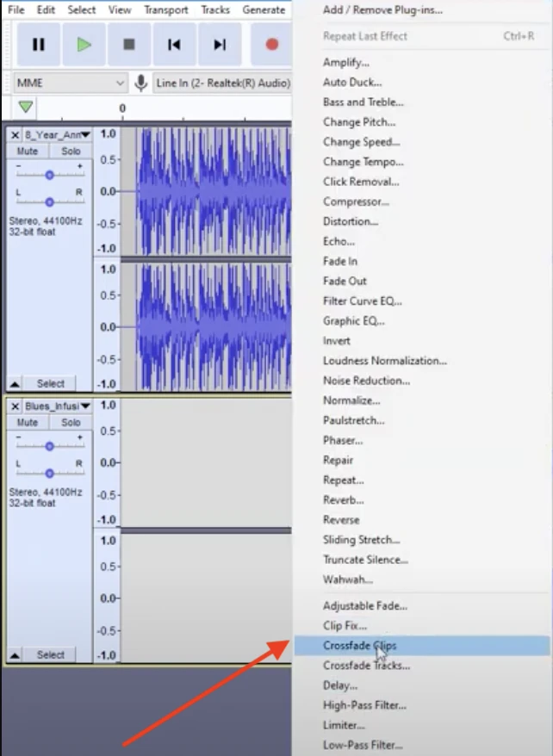Click the gain slider on 8_Year_Ann track
Viewport: 553px width, 756px height.
(50, 175)
